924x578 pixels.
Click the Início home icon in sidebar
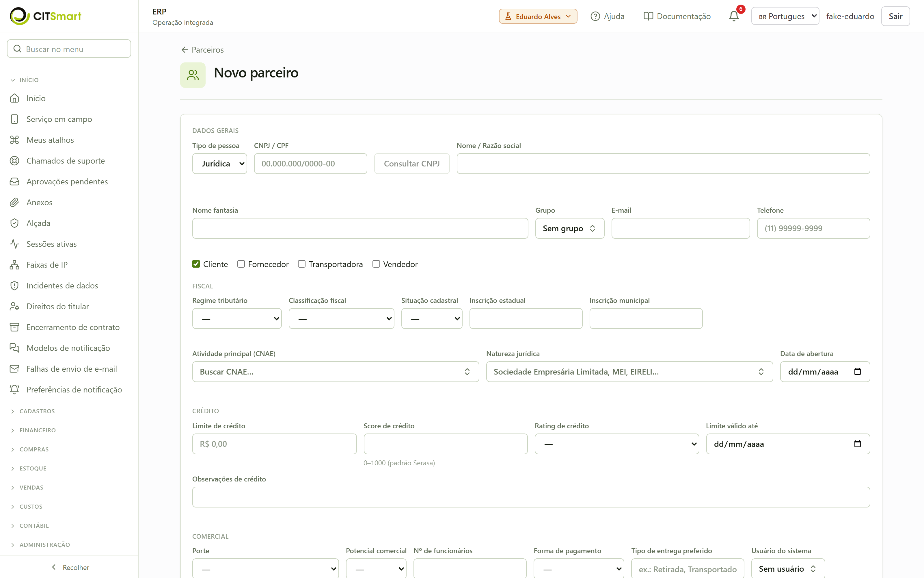point(14,98)
